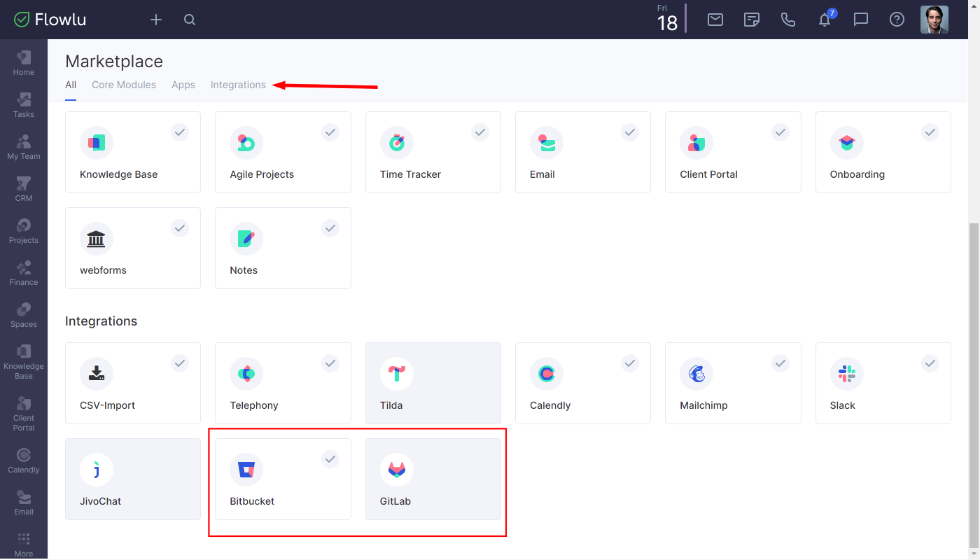Expand the More sidebar menu
This screenshot has height=560, width=980.
point(24,545)
